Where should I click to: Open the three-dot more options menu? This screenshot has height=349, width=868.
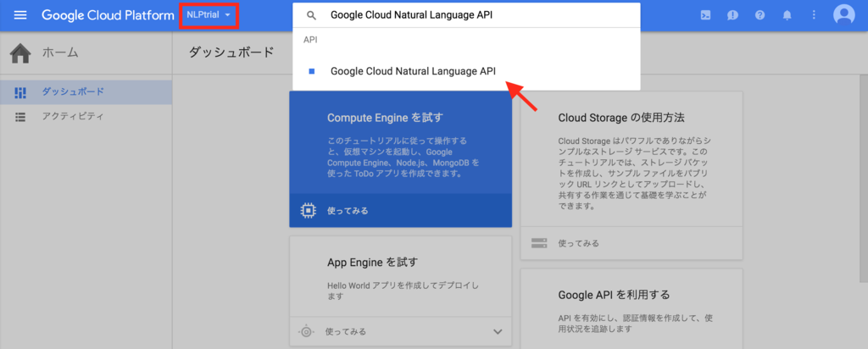[x=814, y=15]
